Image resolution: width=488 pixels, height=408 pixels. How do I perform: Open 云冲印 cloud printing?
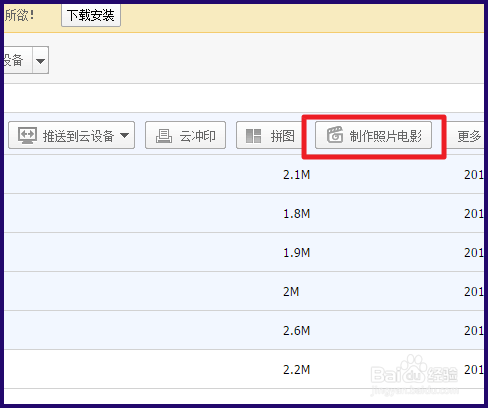point(185,135)
